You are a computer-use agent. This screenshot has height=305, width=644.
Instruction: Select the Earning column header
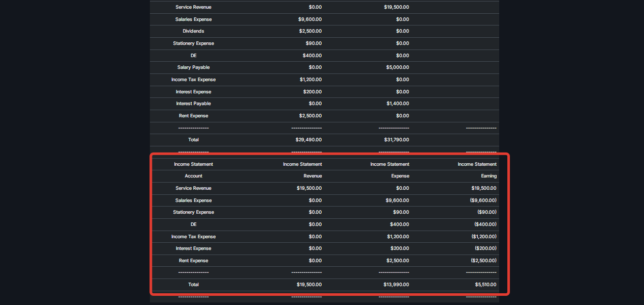488,176
